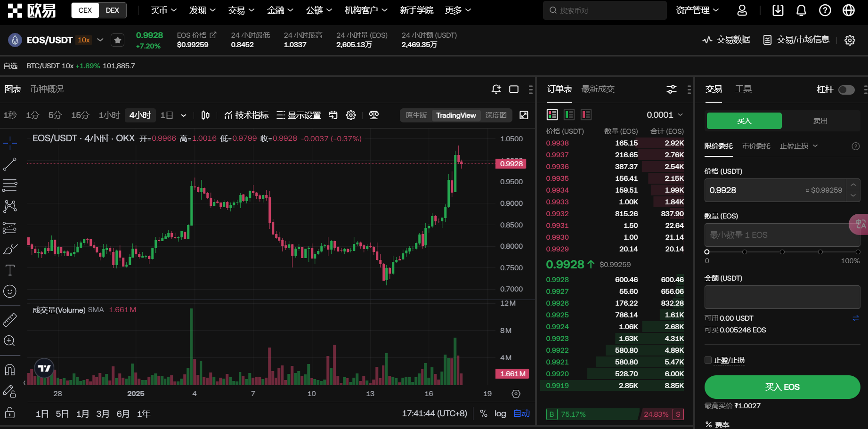
Task: Select the trend line drawing tool
Action: tap(10, 164)
